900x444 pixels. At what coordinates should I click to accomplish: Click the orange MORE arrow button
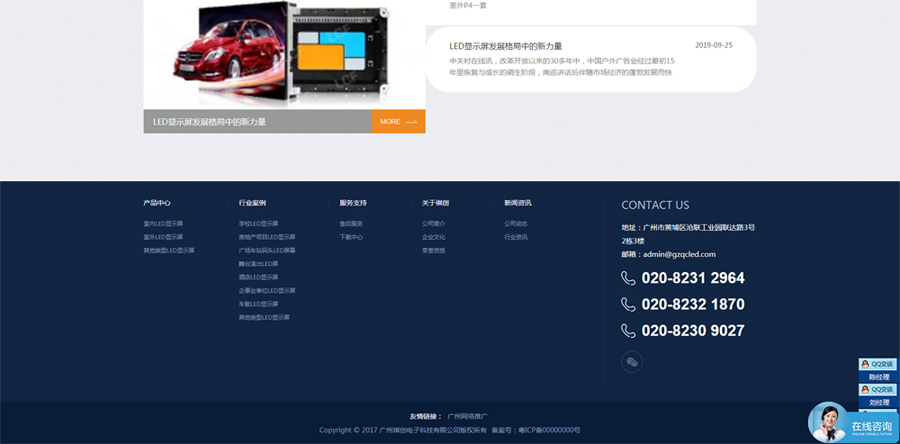tap(398, 122)
